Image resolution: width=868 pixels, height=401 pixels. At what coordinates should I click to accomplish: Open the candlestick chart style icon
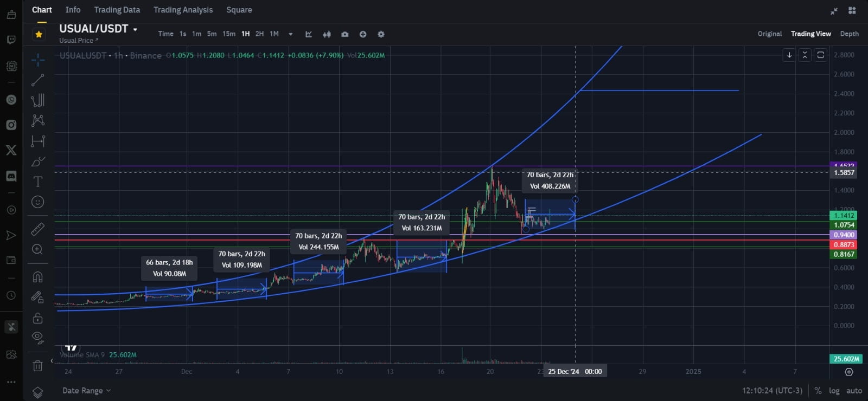pos(327,34)
